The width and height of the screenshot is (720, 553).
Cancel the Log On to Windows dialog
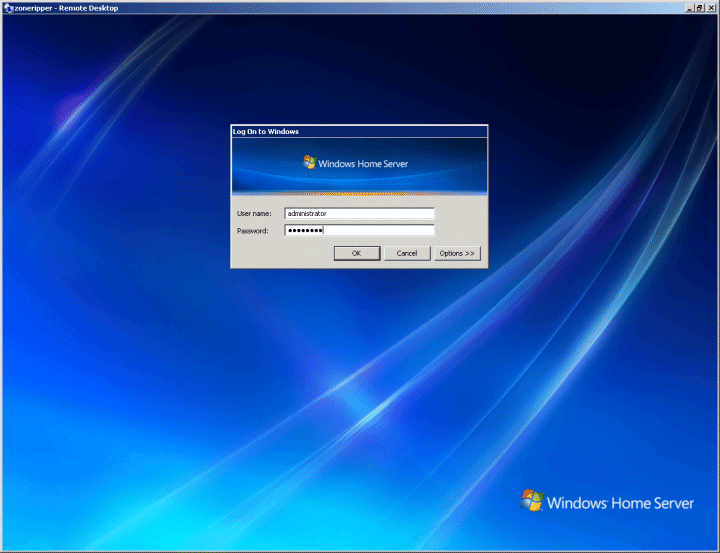407,253
